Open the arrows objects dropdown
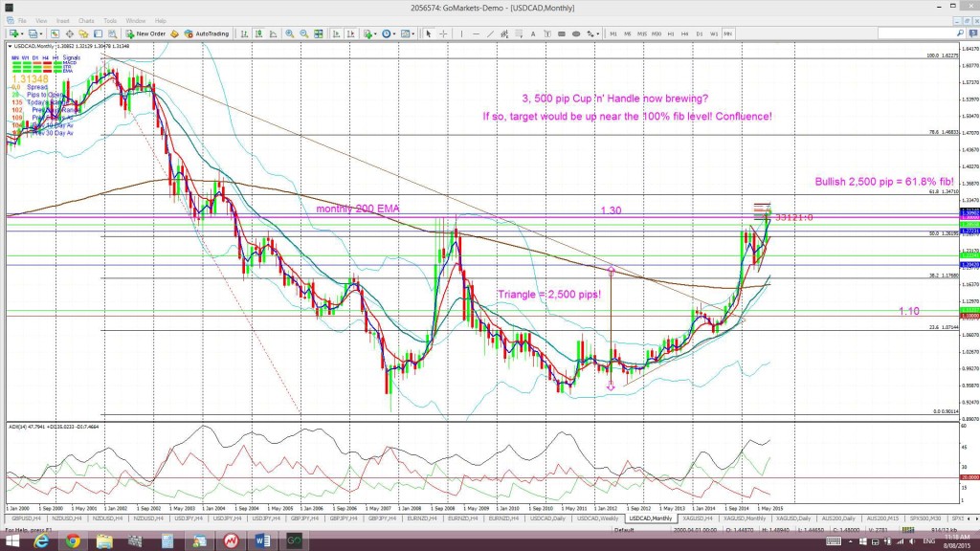 tap(593, 33)
